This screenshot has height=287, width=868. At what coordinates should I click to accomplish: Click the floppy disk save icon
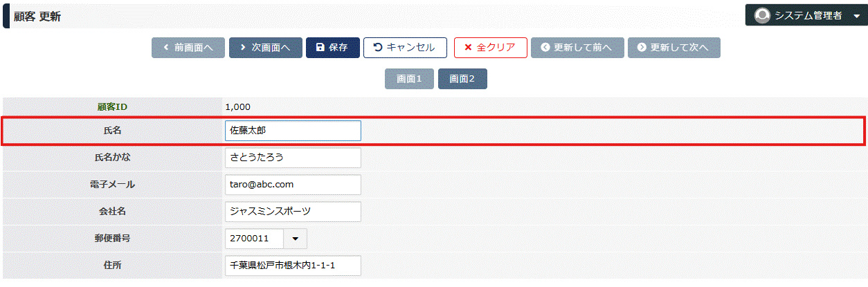[320, 48]
